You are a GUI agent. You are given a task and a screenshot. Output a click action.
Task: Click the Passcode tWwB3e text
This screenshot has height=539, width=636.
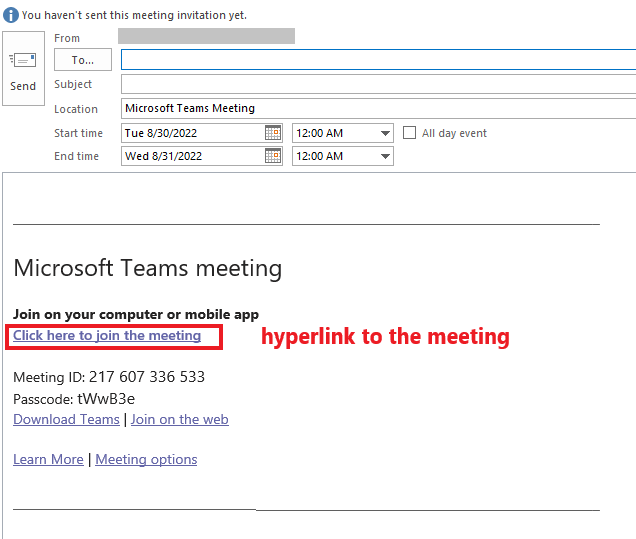click(74, 399)
